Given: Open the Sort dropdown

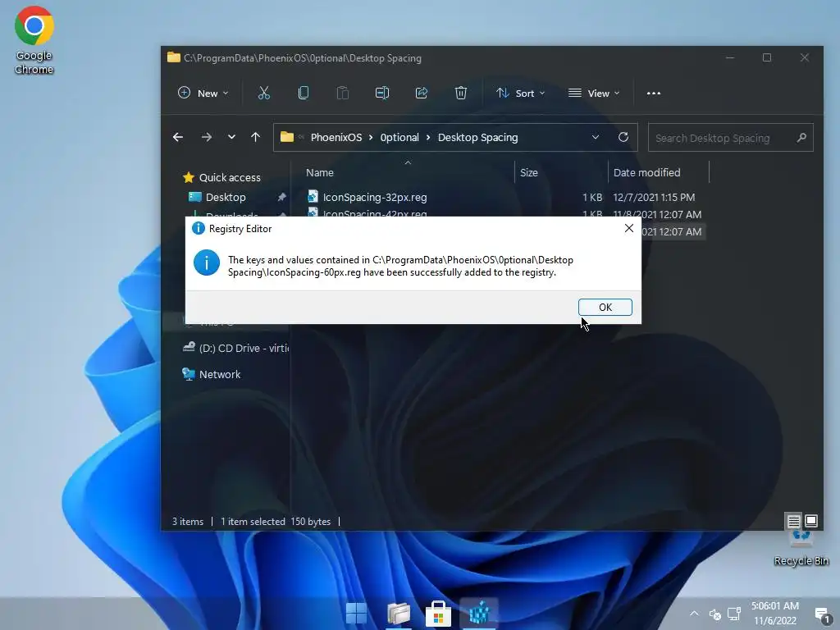Looking at the screenshot, I should (x=520, y=94).
